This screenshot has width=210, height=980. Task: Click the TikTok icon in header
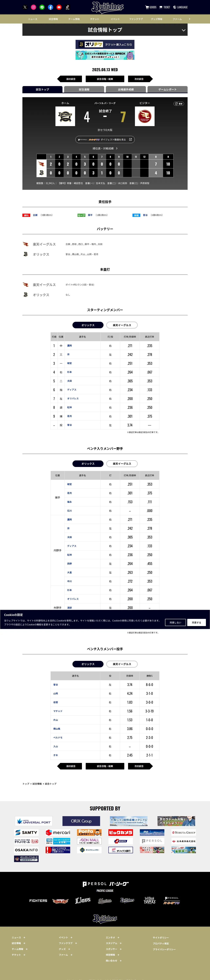(67, 7)
